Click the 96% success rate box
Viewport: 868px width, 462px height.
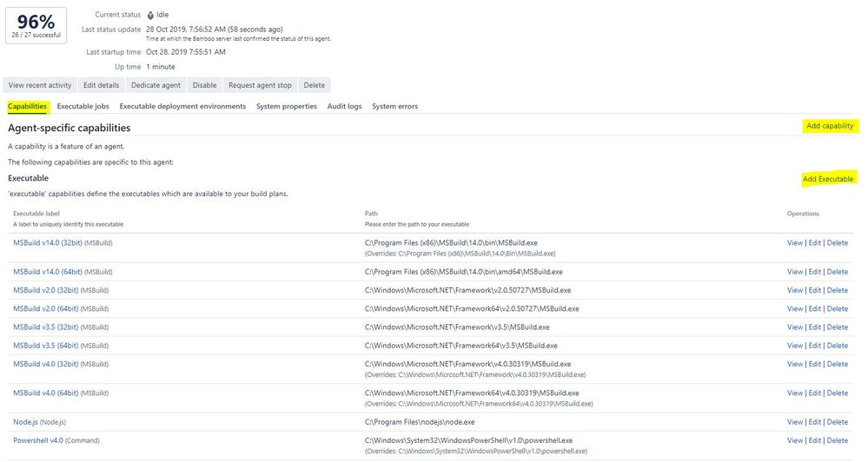coord(36,25)
